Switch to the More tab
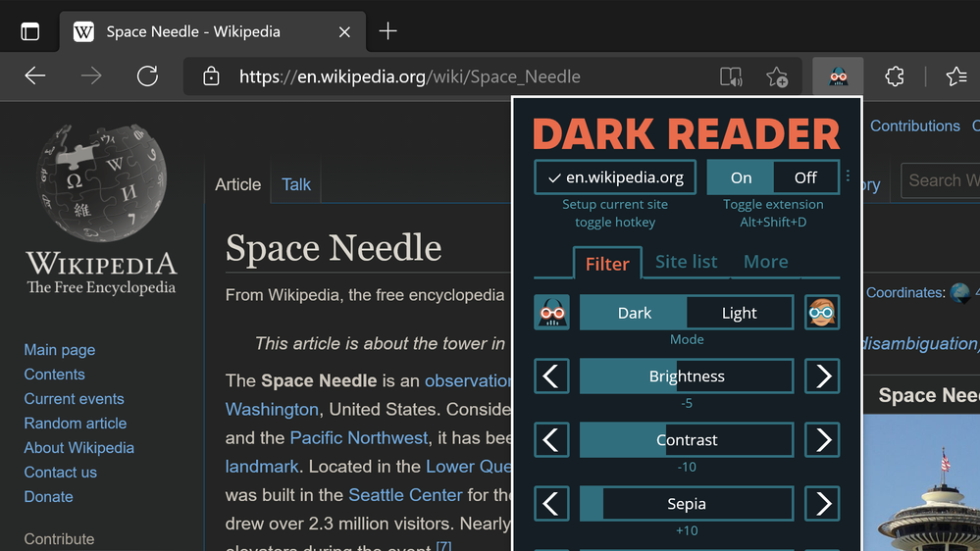 [765, 262]
